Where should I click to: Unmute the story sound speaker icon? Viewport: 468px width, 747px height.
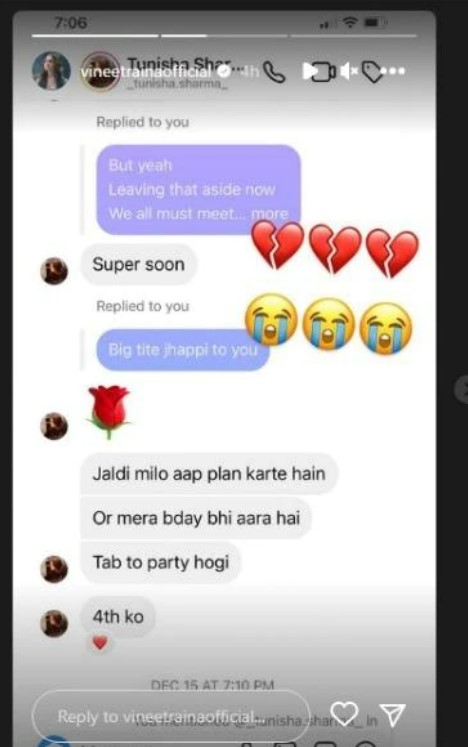(x=349, y=71)
